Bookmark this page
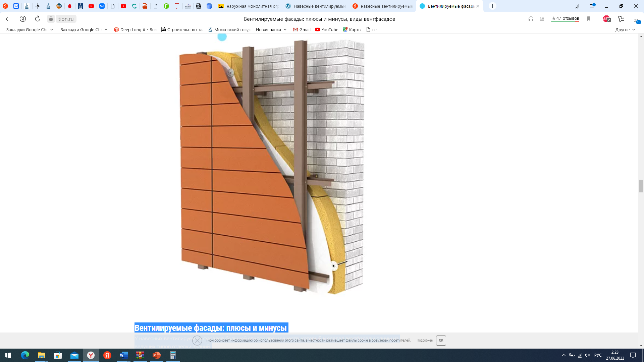 point(589,19)
